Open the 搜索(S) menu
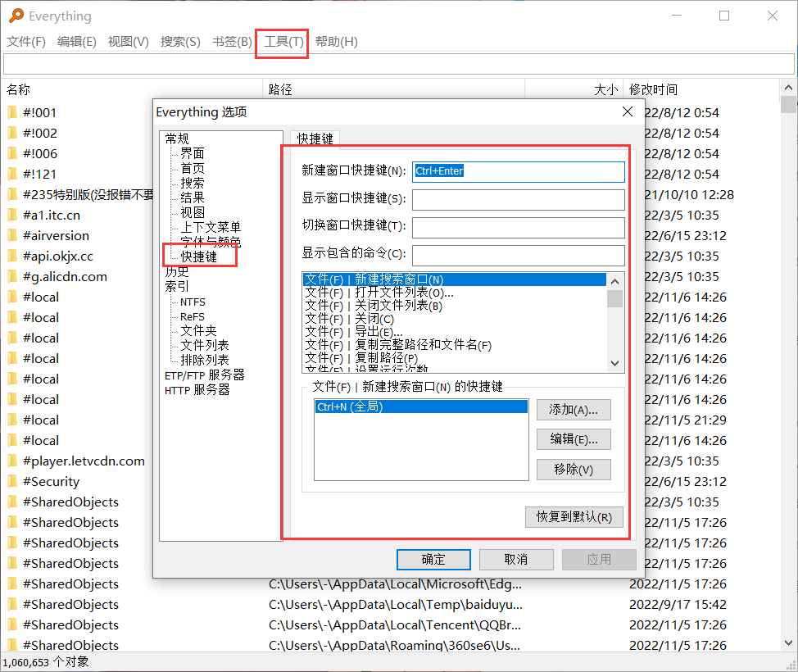798x672 pixels. [180, 42]
